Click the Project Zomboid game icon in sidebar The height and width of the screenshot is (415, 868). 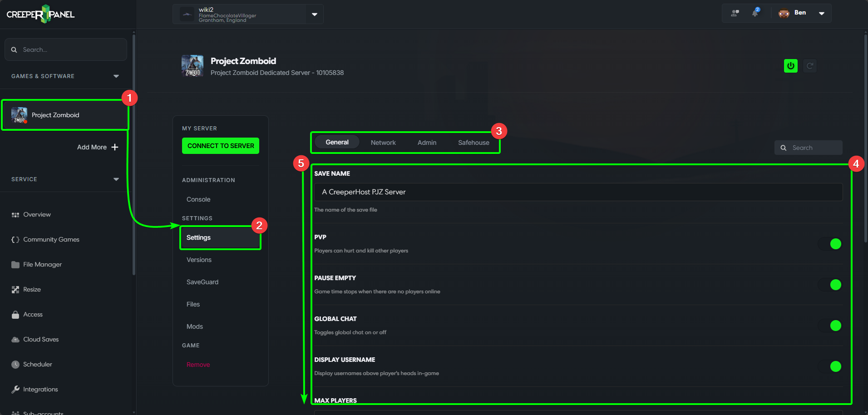coord(19,115)
